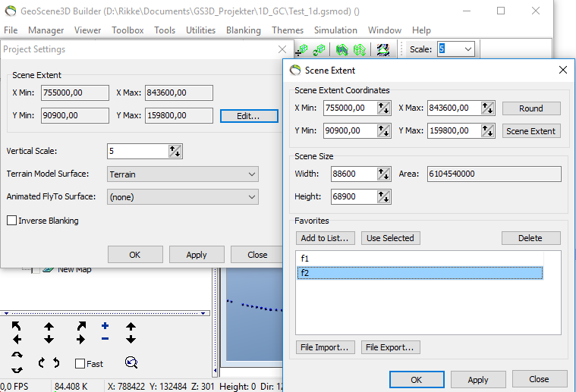
Task: Click the solid green fence-section toolbar icon
Action: tap(342, 49)
